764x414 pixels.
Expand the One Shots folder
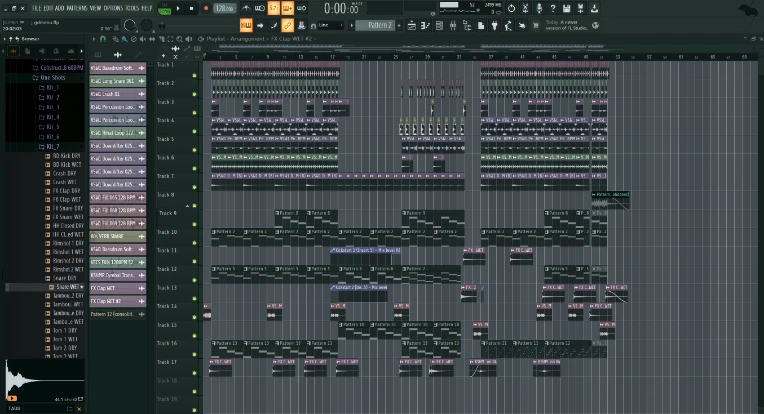[49, 78]
